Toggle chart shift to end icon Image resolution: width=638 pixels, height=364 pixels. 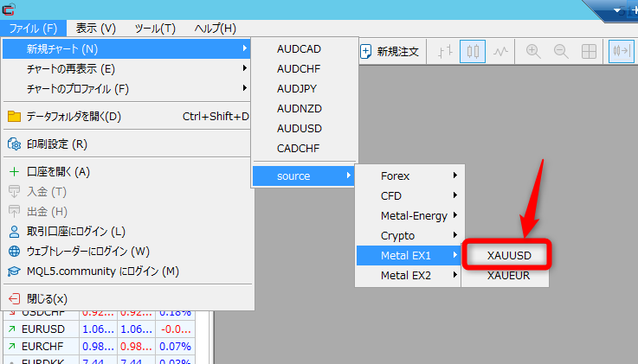(x=621, y=52)
